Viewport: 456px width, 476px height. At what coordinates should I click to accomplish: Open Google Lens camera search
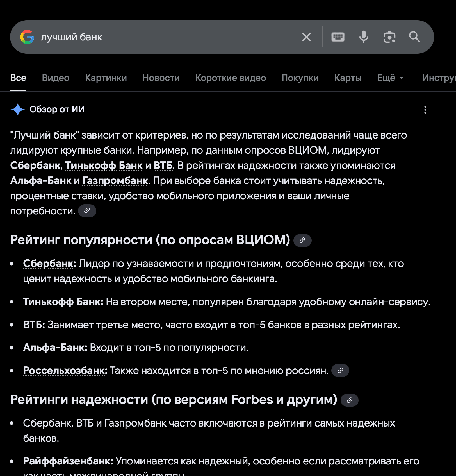pyautogui.click(x=389, y=37)
